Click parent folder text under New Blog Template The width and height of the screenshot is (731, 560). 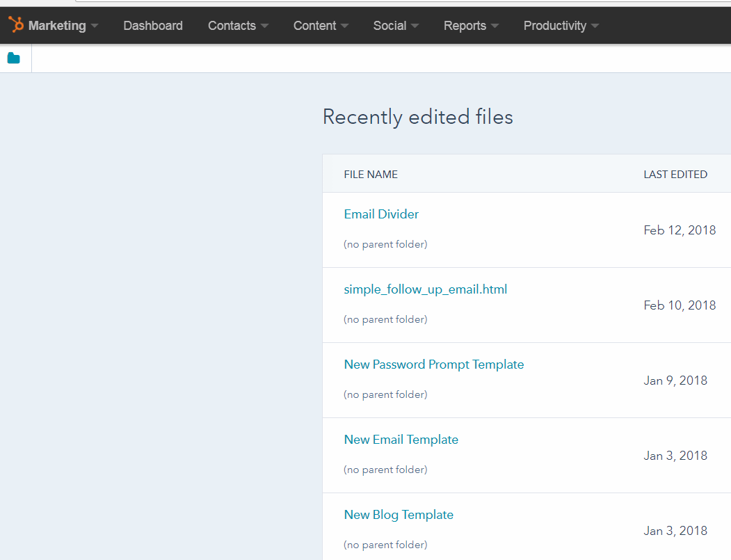(x=385, y=545)
